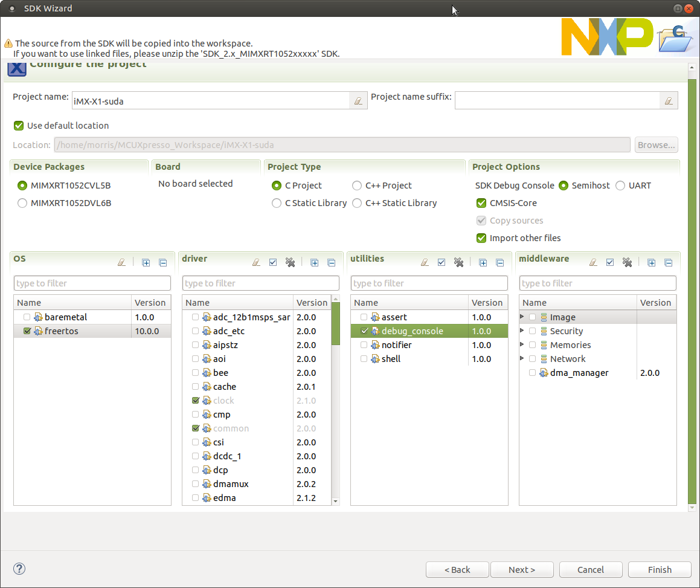The height and width of the screenshot is (588, 700).
Task: Expand all items in the OS panel
Action: 146,262
